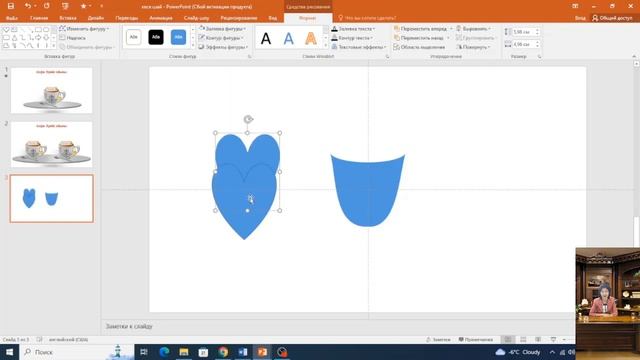The width and height of the screenshot is (640, 360).
Task: Select the heart shape in shapes gallery
Action: click(6, 30)
